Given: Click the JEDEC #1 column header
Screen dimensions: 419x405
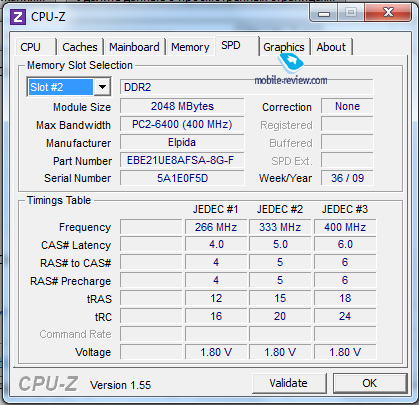Looking at the screenshot, I should tap(215, 209).
